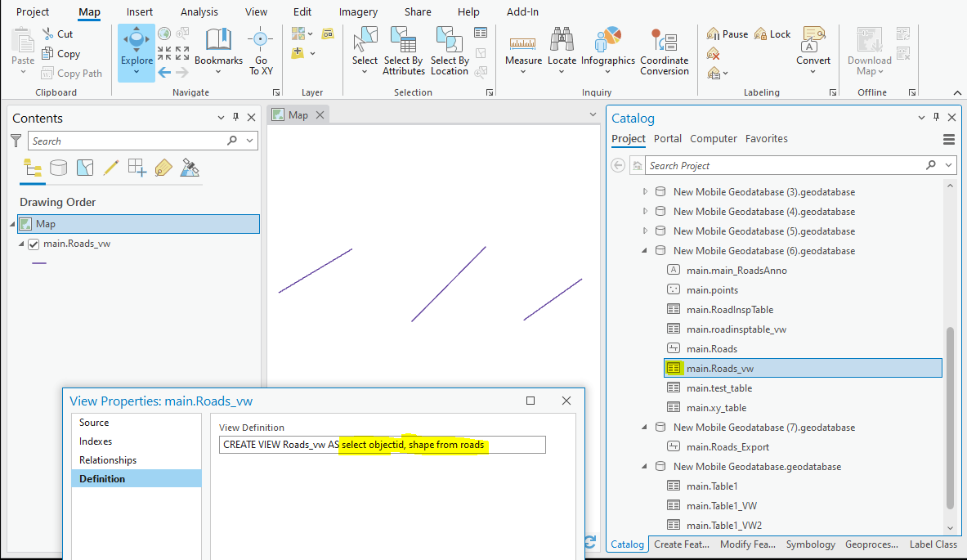Click the Contents filter funnel icon

(16, 141)
